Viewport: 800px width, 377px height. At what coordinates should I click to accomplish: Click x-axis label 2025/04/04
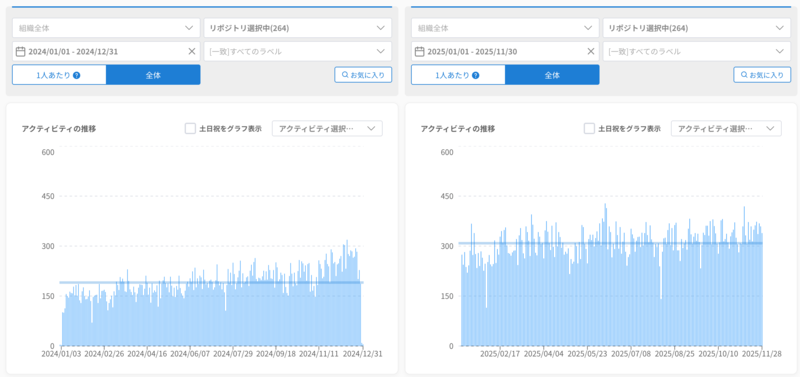[x=544, y=353]
